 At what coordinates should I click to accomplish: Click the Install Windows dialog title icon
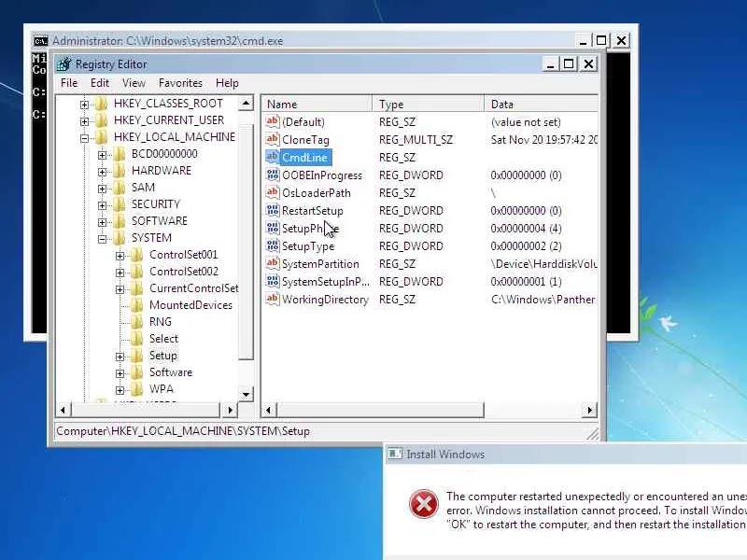coord(395,454)
